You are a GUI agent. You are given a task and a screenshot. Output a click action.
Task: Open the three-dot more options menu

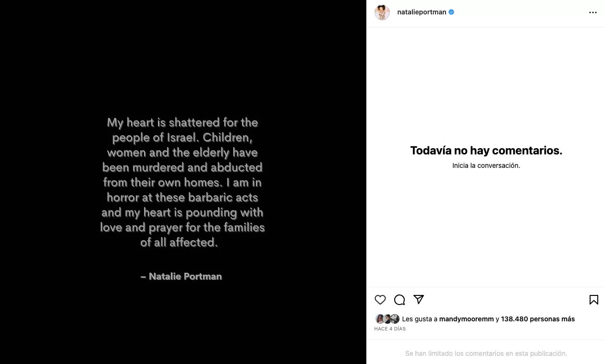(x=593, y=12)
